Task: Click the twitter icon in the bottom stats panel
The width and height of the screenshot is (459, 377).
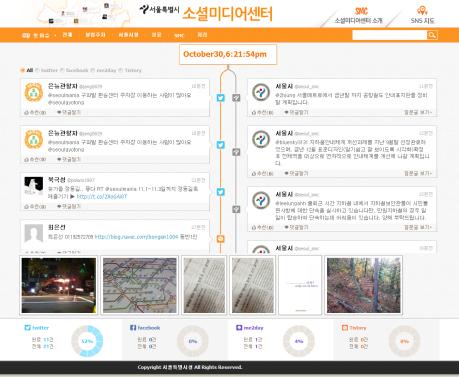Action: coord(28,328)
